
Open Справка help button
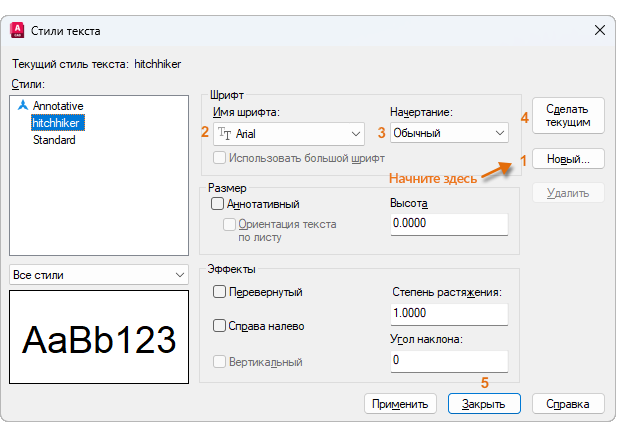568,404
